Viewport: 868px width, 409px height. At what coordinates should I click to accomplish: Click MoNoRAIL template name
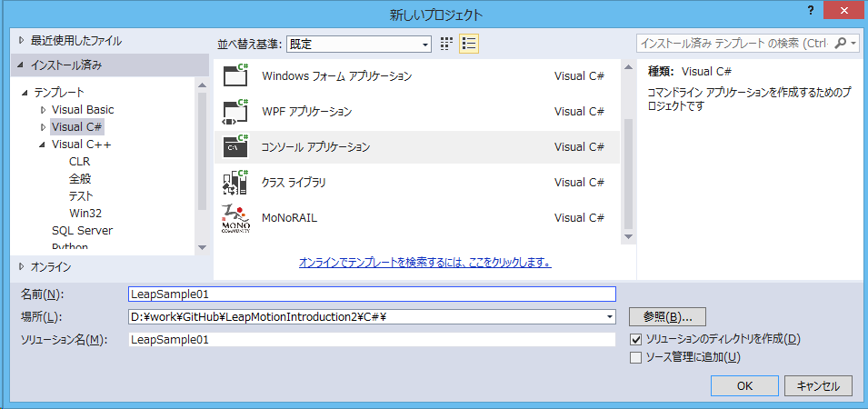[x=289, y=217]
